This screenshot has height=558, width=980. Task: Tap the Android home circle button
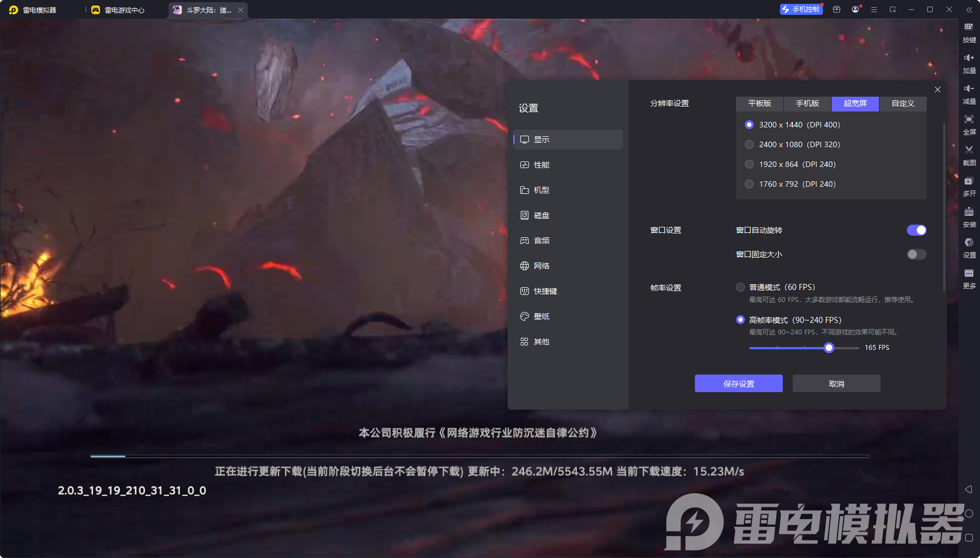(969, 514)
